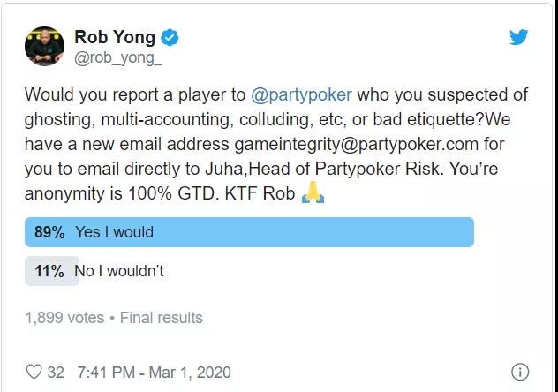Click the 1,899 votes count
Image resolution: width=558 pixels, height=392 pixels.
click(x=64, y=318)
